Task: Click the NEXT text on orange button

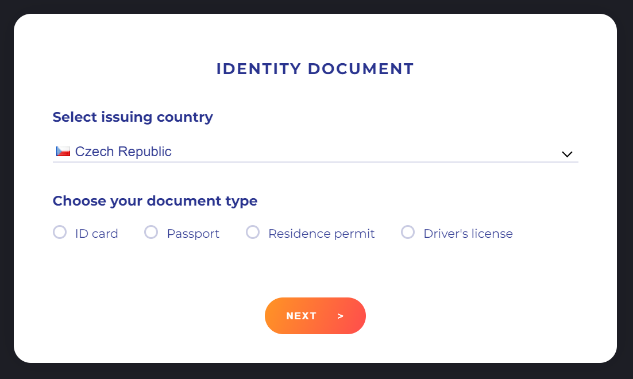Action: coord(301,316)
